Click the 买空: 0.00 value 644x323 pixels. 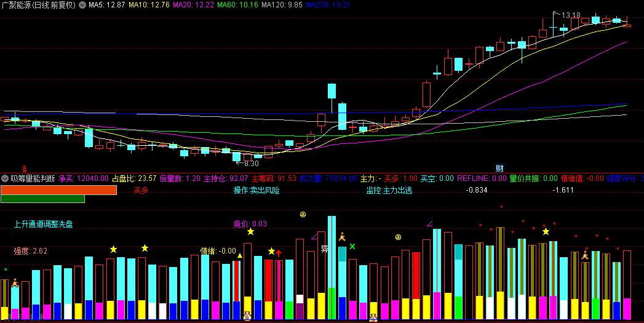pos(437,178)
